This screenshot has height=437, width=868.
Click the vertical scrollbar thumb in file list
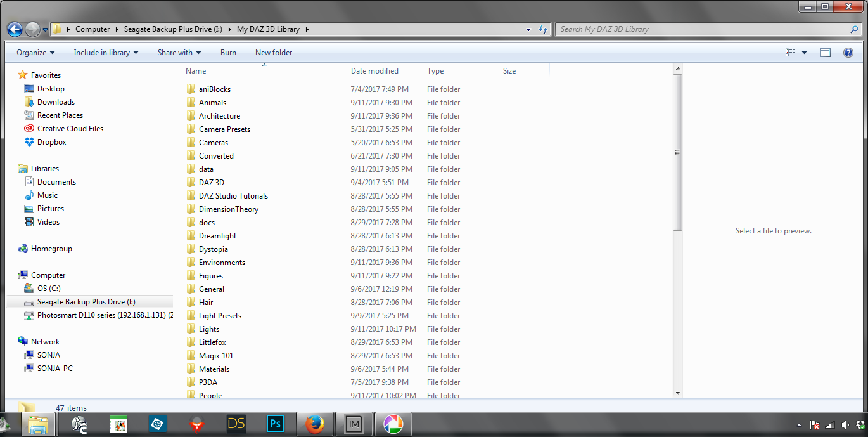678,152
